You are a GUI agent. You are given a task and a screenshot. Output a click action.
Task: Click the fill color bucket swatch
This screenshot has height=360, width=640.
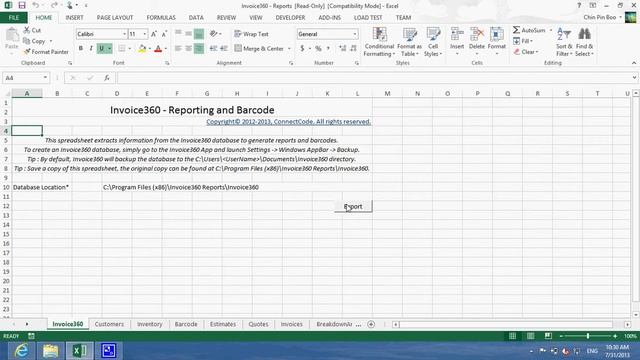click(x=142, y=49)
